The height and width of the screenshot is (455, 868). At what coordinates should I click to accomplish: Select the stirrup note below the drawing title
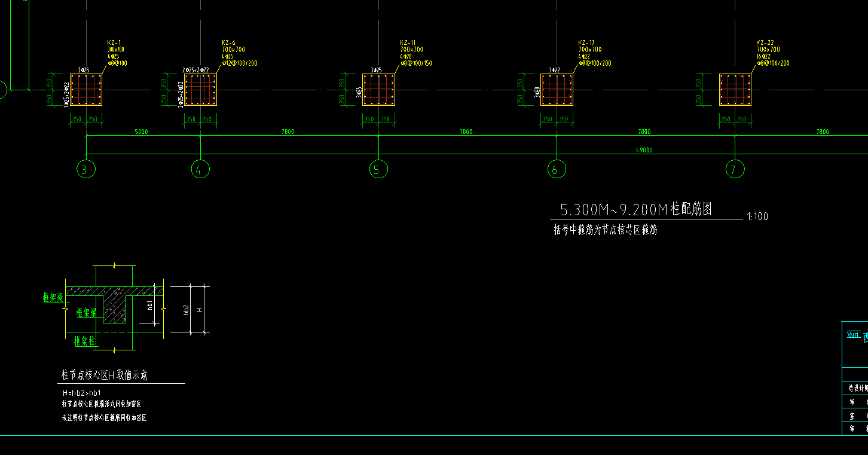click(606, 230)
